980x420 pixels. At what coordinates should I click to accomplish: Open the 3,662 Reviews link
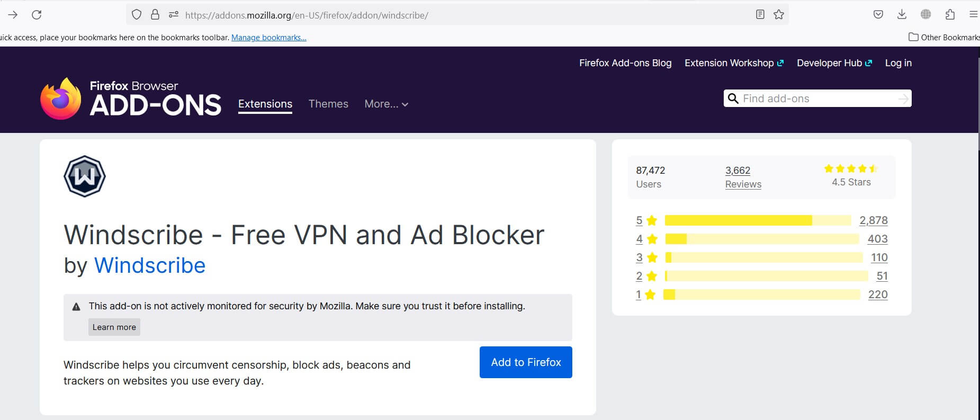tap(743, 177)
